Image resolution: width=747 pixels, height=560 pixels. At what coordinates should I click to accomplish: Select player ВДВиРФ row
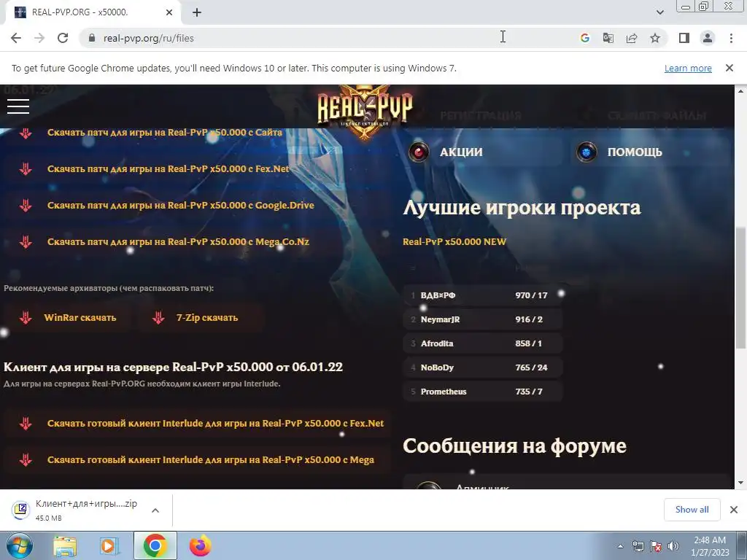(x=483, y=295)
